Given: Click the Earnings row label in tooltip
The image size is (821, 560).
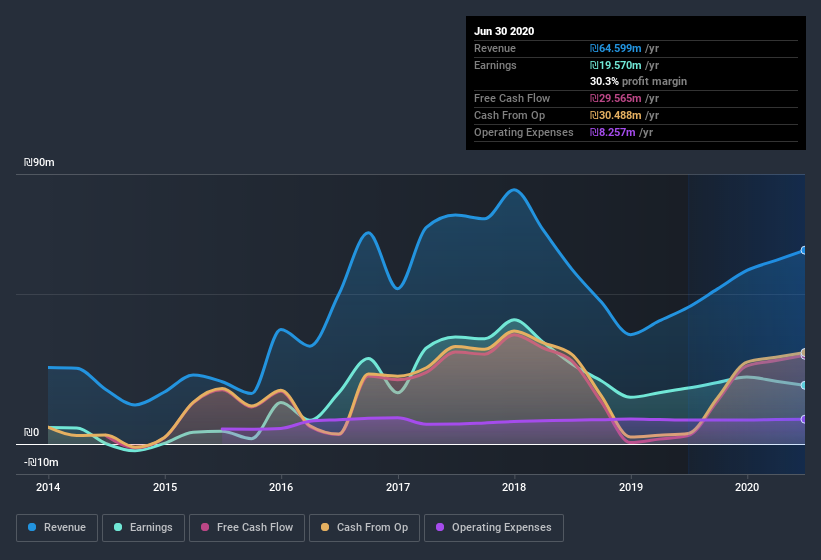Looking at the screenshot, I should click(x=495, y=65).
